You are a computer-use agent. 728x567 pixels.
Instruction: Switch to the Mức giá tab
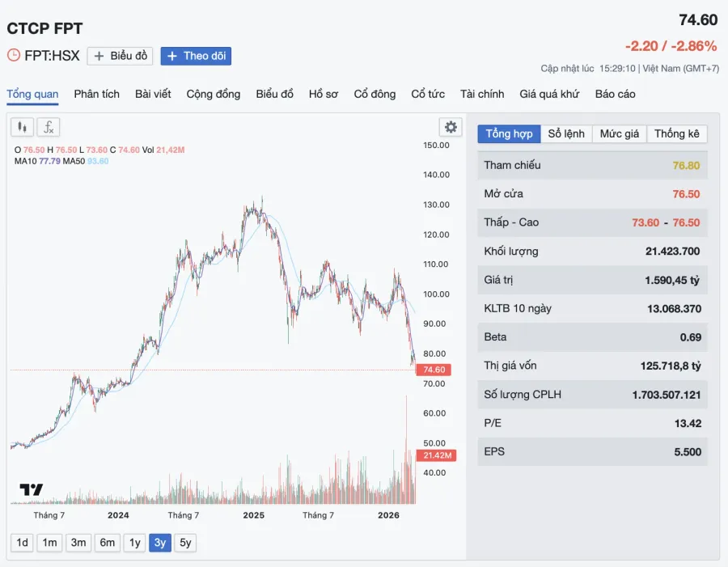click(x=620, y=133)
